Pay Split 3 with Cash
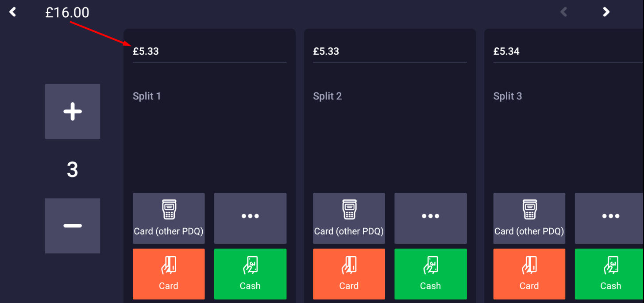The width and height of the screenshot is (644, 303). pos(609,274)
